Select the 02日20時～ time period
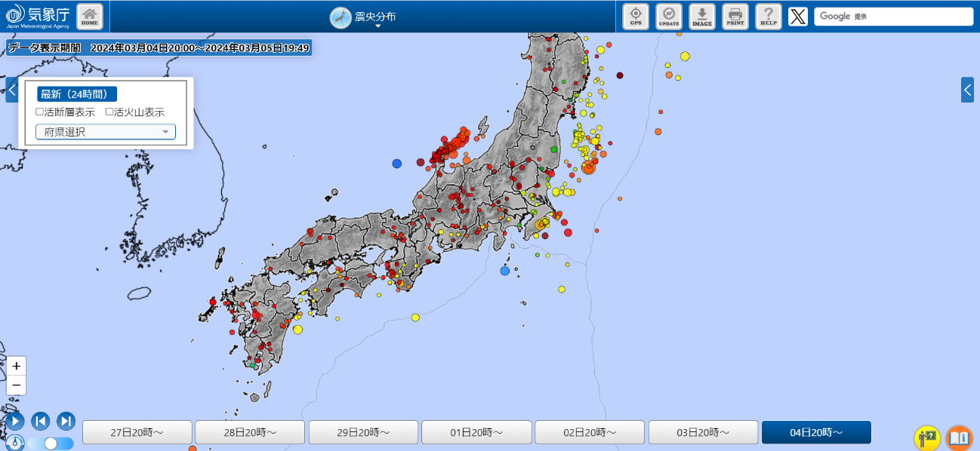 click(590, 433)
